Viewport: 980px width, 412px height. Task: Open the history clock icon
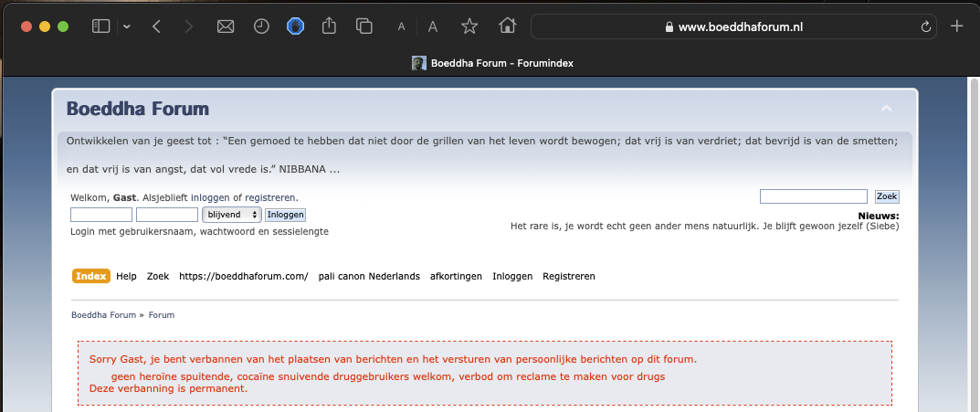261,26
